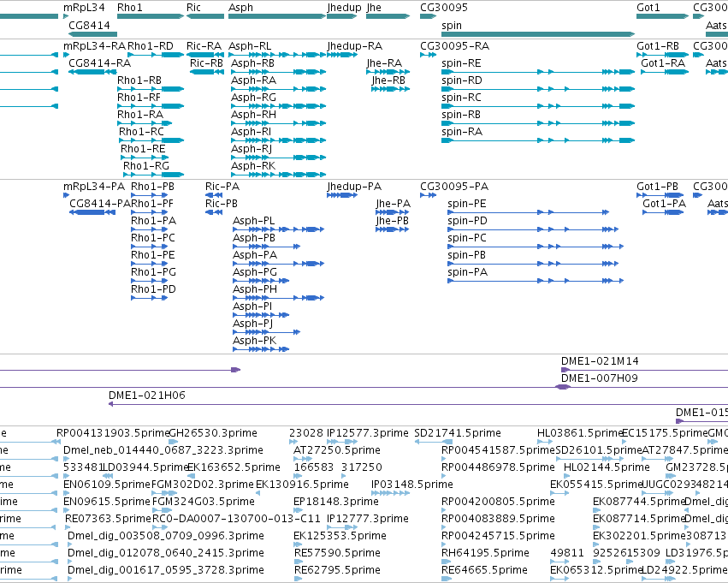Select the spin gene span

click(x=538, y=34)
